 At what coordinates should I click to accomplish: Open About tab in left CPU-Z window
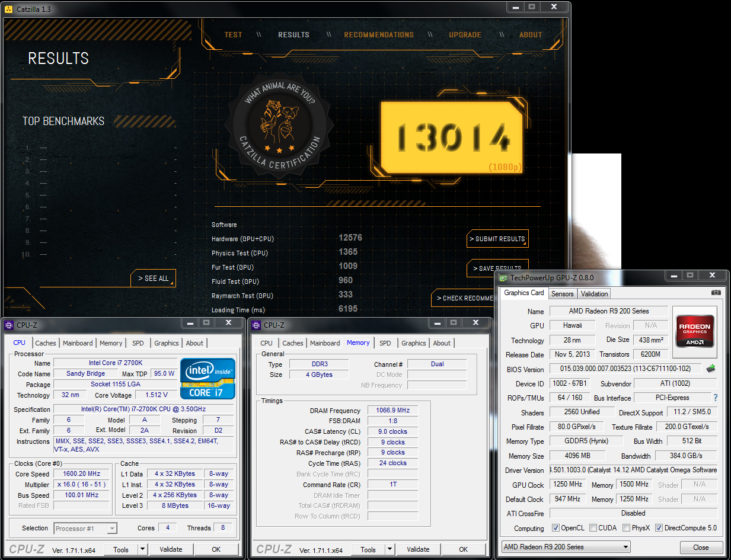tap(194, 343)
